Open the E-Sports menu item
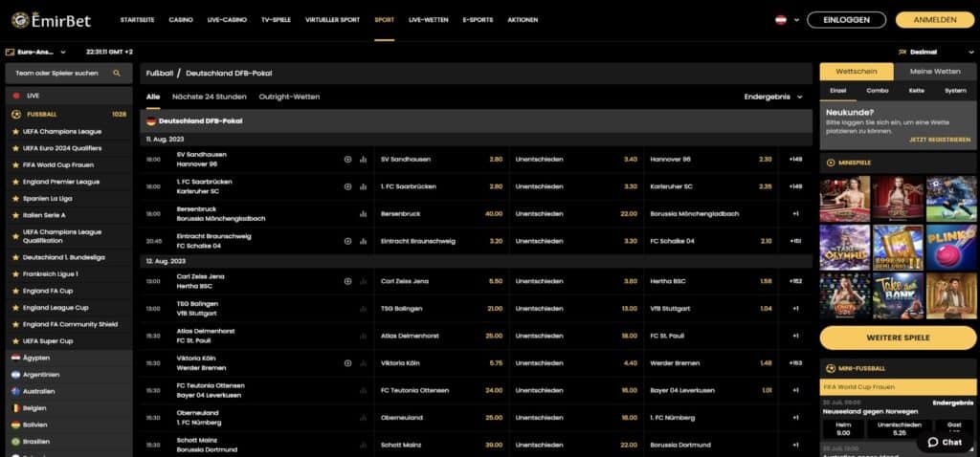Image resolution: width=980 pixels, height=457 pixels. tap(478, 20)
